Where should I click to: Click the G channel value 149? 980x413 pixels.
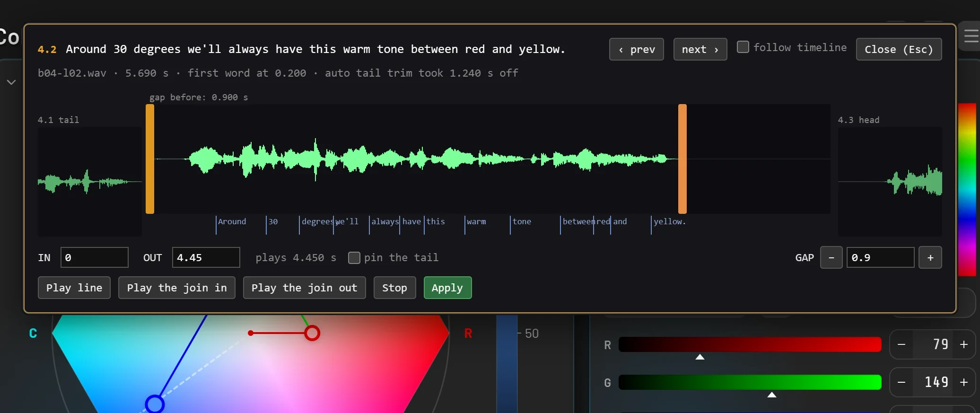pyautogui.click(x=936, y=382)
